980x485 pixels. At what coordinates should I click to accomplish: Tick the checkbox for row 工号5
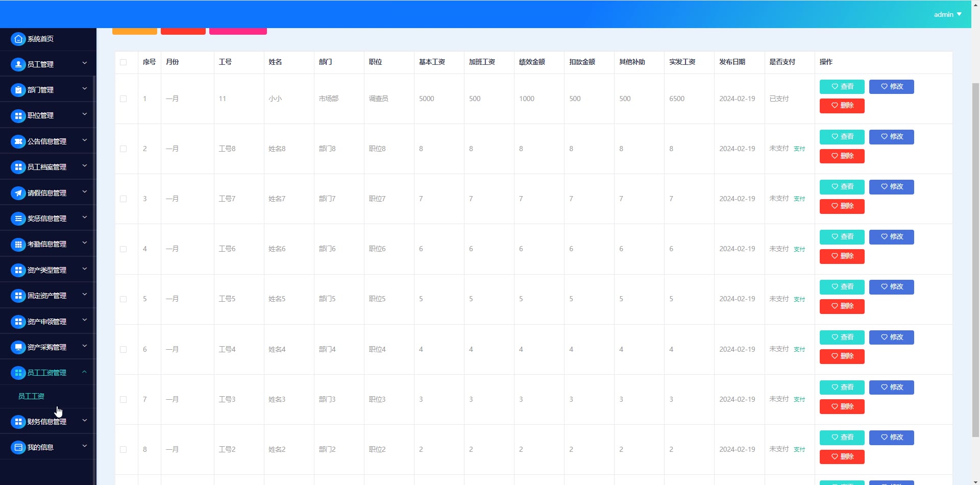(x=123, y=299)
